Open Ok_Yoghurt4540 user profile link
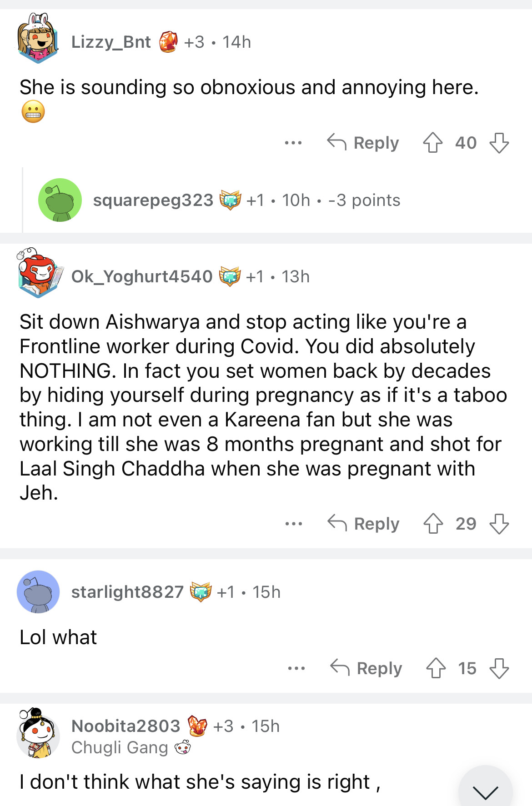Screen dimensions: 532x806 click(142, 276)
